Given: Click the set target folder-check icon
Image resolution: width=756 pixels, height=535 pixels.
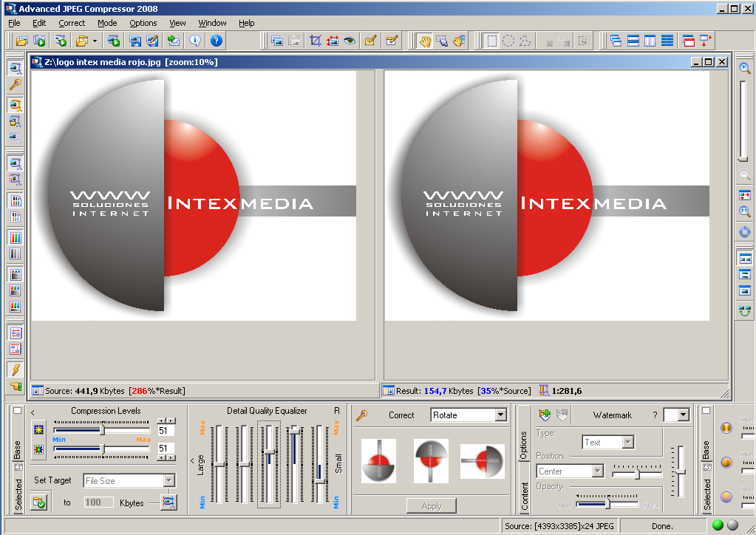Looking at the screenshot, I should (x=39, y=502).
